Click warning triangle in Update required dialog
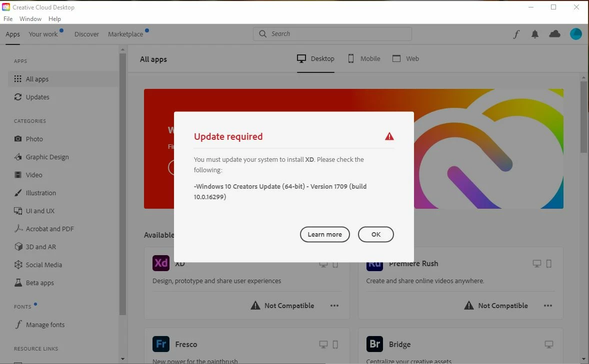Viewport: 589px width, 364px height. (389, 136)
